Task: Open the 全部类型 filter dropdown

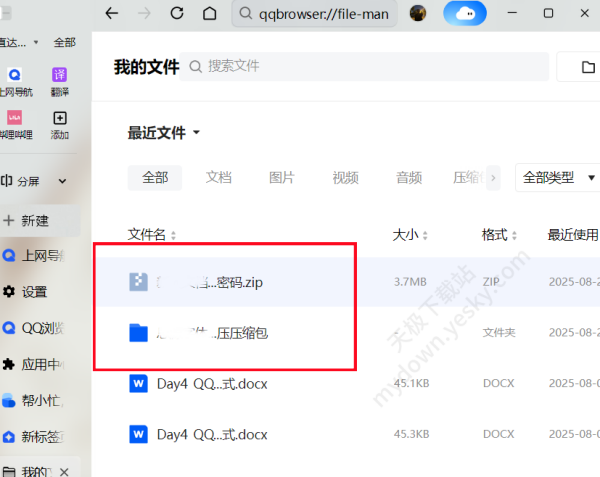Action: (557, 178)
